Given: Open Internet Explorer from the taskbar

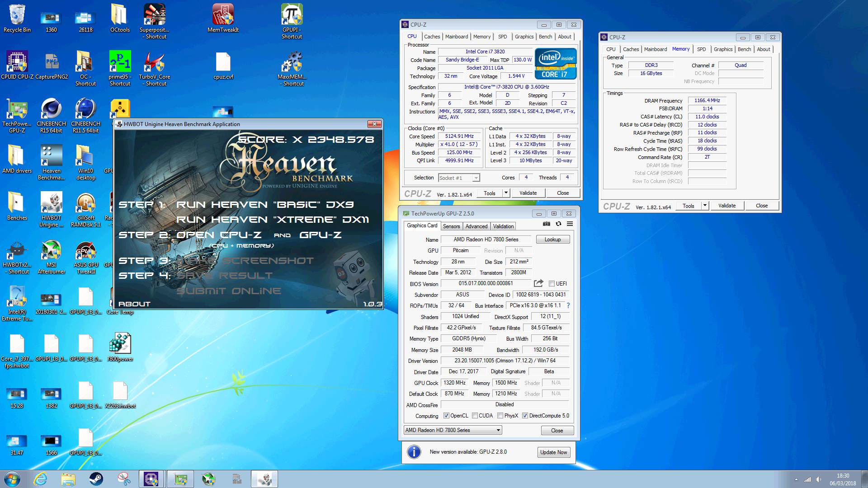Looking at the screenshot, I should (x=40, y=479).
